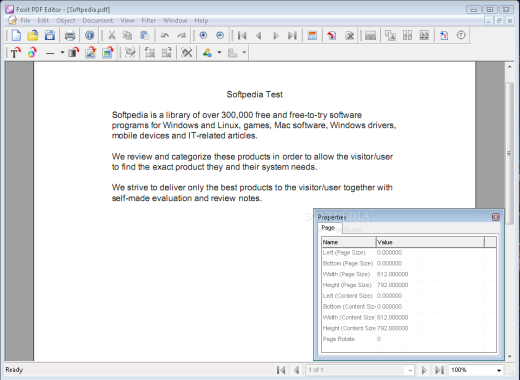The width and height of the screenshot is (520, 380).
Task: Select the 'Height (Page Size)' value 792.000000
Action: coord(392,285)
